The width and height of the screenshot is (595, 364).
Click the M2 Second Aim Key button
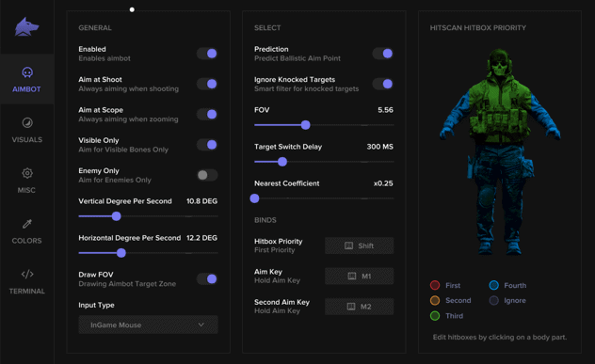click(359, 307)
